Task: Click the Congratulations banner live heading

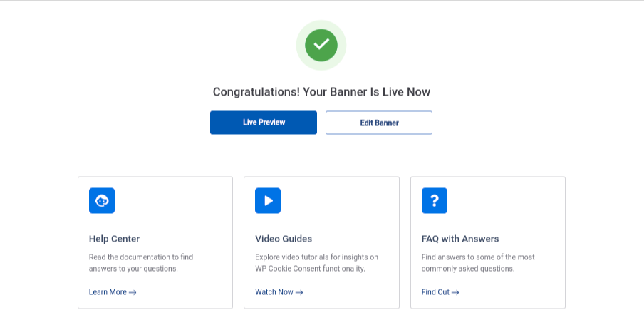Action: pos(321,92)
